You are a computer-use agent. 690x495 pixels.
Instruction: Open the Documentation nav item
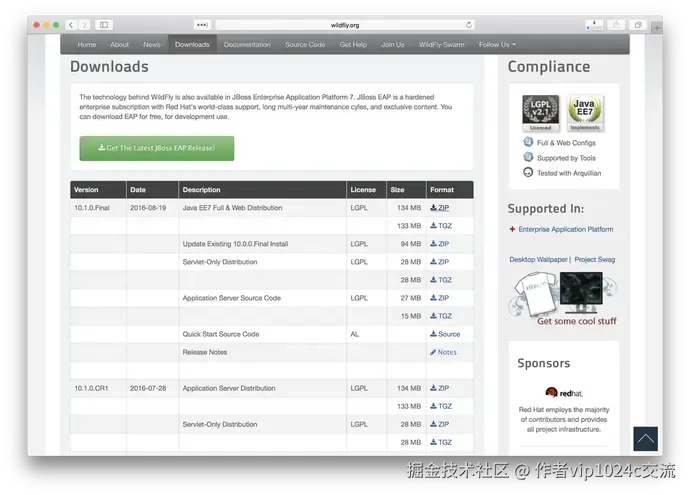coord(247,44)
